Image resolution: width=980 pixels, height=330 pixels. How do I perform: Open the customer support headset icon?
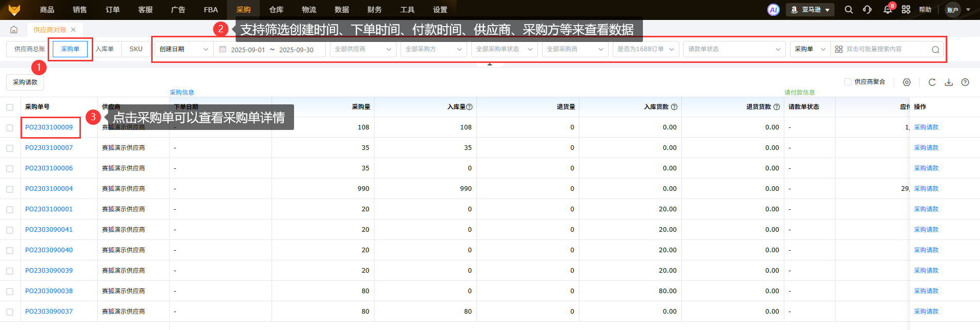point(867,10)
